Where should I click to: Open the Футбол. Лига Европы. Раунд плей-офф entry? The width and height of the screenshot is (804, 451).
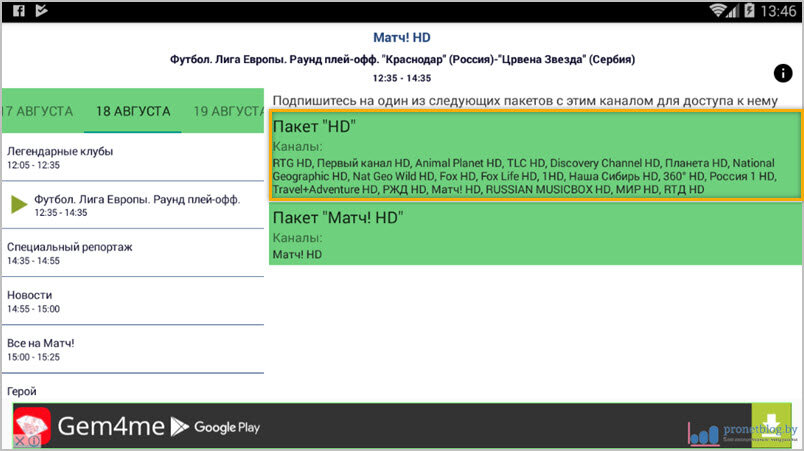(x=133, y=205)
